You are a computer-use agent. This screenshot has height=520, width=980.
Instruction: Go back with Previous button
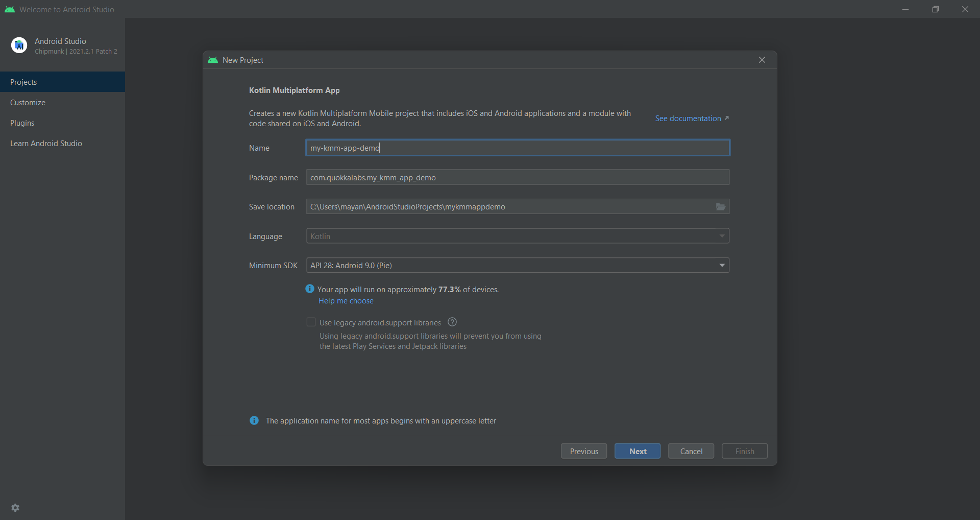pyautogui.click(x=584, y=451)
